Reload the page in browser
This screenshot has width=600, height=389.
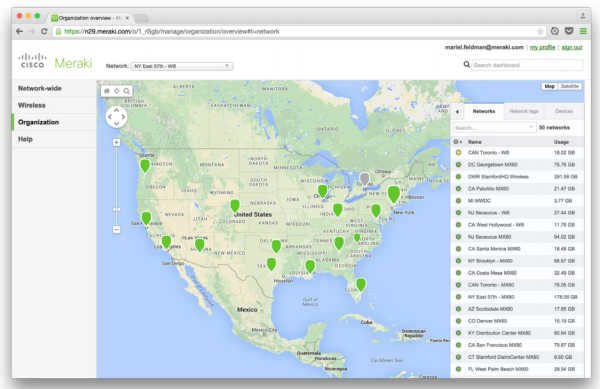[x=44, y=31]
